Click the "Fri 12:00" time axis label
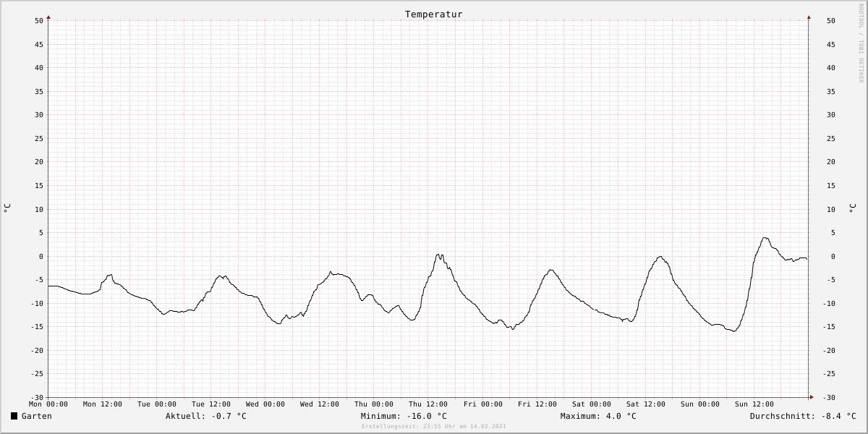Viewport: 868px width, 434px height. pos(537,404)
